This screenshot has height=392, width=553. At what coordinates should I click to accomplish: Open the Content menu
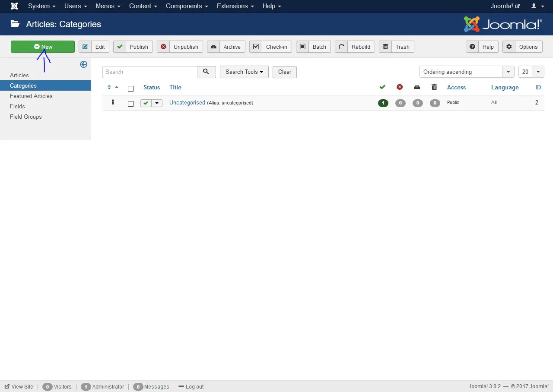(x=143, y=6)
